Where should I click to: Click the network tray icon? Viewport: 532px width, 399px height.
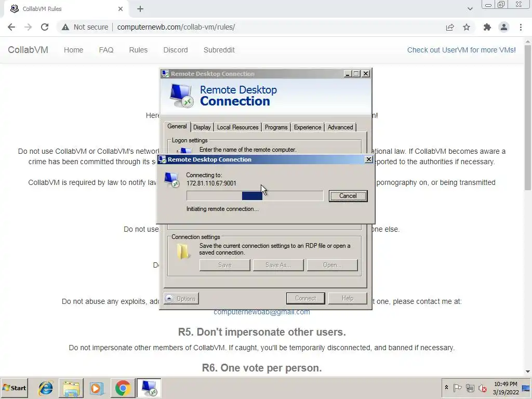tap(470, 388)
